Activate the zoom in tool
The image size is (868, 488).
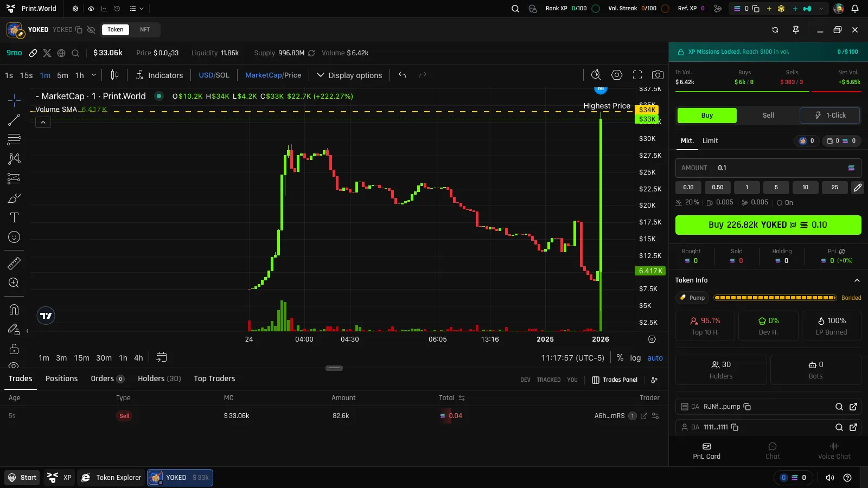[x=14, y=283]
